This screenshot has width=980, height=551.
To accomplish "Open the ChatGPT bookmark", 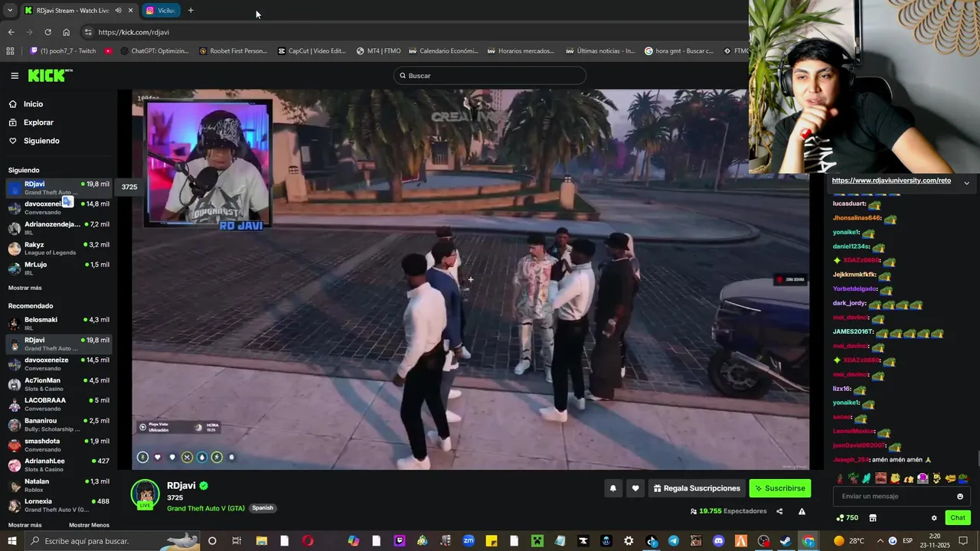I will (155, 51).
